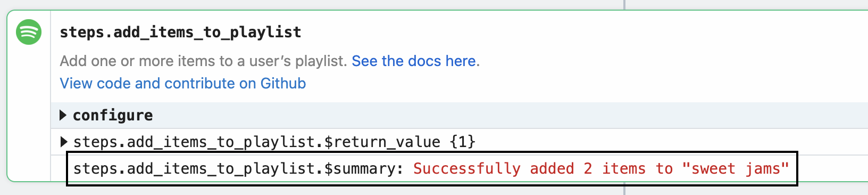Click the steps.add_items_to_playlist.$return_value key label

[257, 142]
